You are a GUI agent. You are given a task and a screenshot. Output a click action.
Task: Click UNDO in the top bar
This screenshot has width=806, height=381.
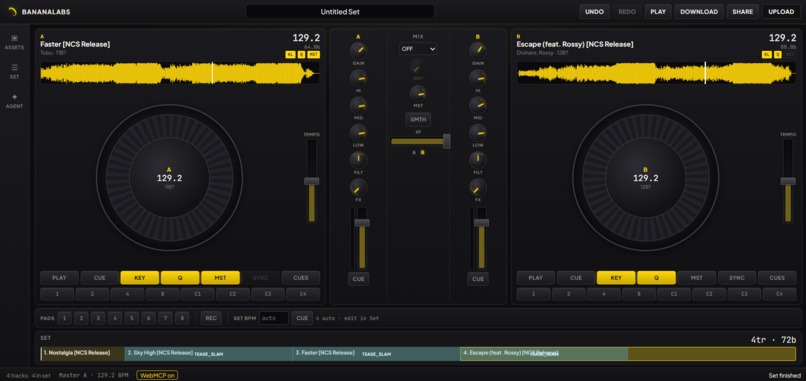[x=594, y=11]
